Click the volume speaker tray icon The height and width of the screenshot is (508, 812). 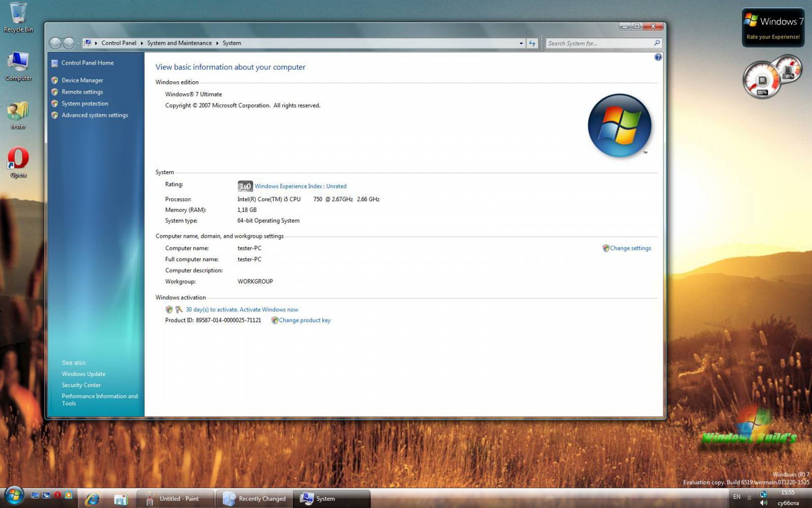(x=764, y=503)
